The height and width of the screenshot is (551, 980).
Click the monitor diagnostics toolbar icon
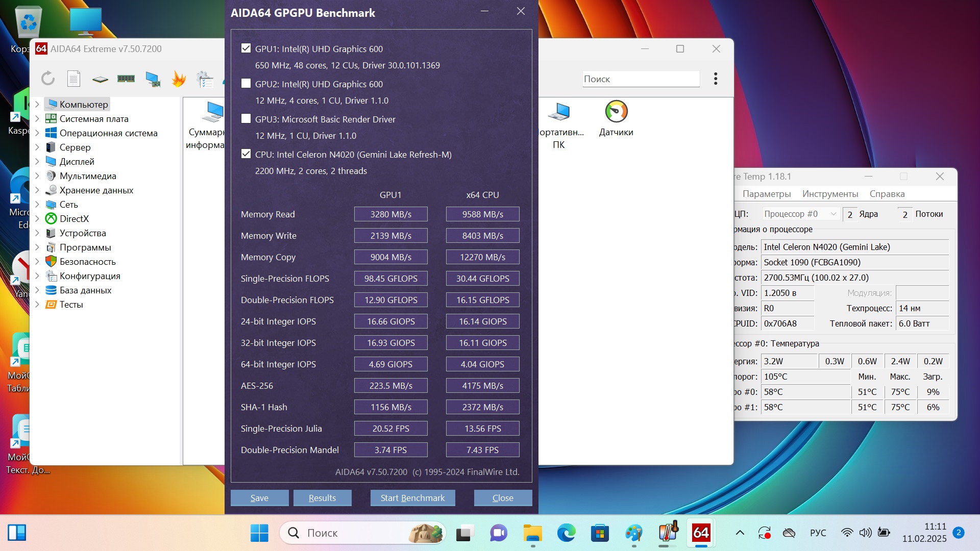[x=153, y=79]
